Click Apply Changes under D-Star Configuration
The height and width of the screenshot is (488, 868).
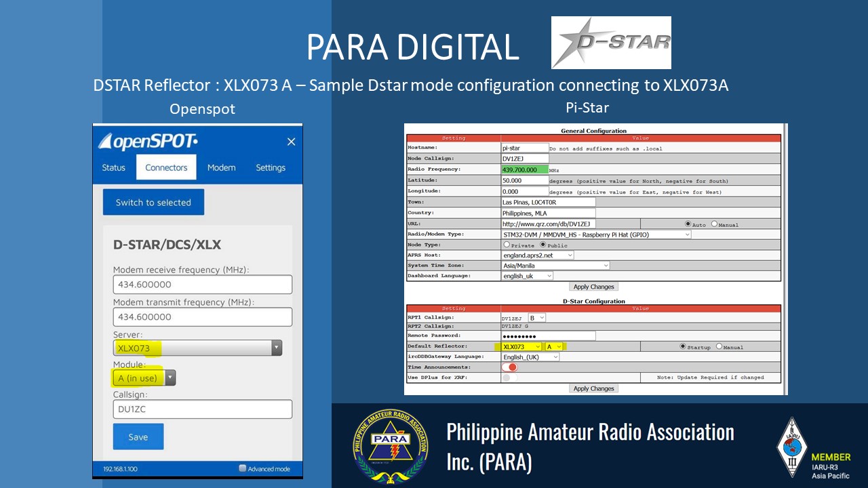pos(593,388)
